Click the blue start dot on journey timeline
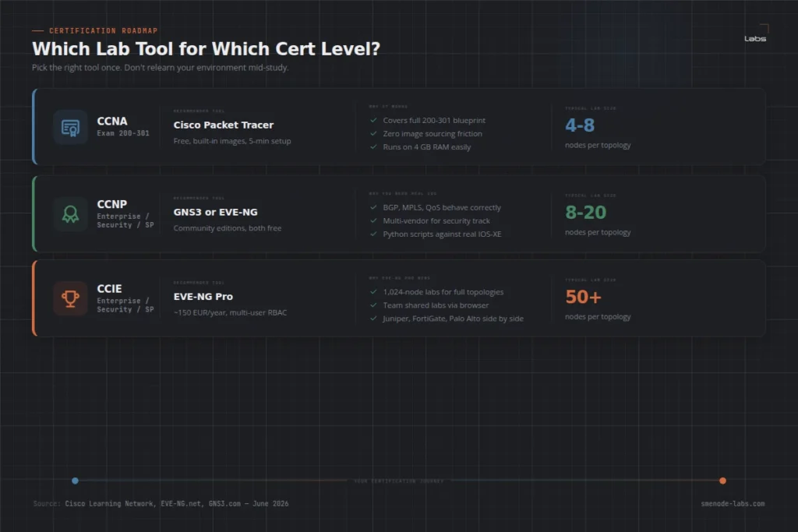The image size is (798, 532). pyautogui.click(x=76, y=481)
